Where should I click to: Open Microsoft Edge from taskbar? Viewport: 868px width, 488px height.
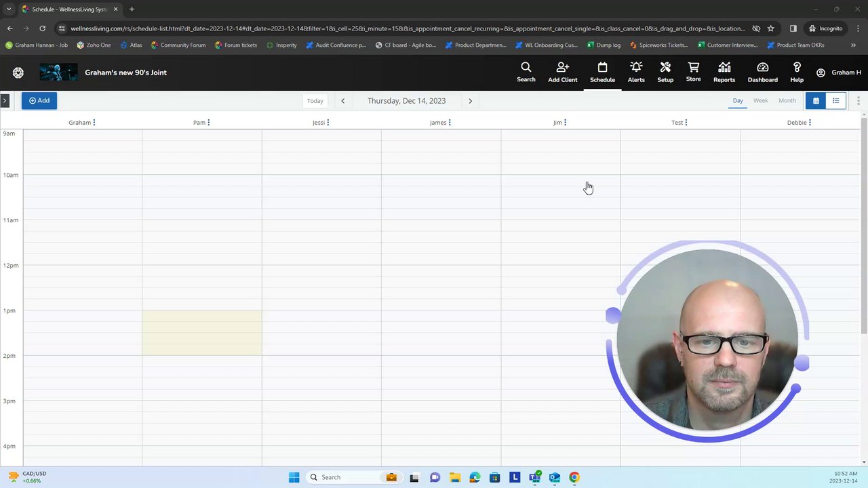click(475, 477)
